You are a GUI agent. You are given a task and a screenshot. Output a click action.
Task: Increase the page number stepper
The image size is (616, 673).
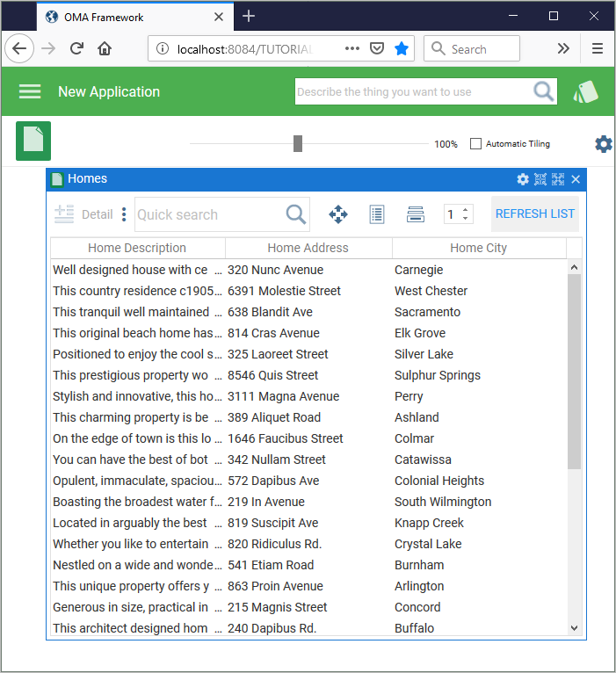click(x=466, y=210)
